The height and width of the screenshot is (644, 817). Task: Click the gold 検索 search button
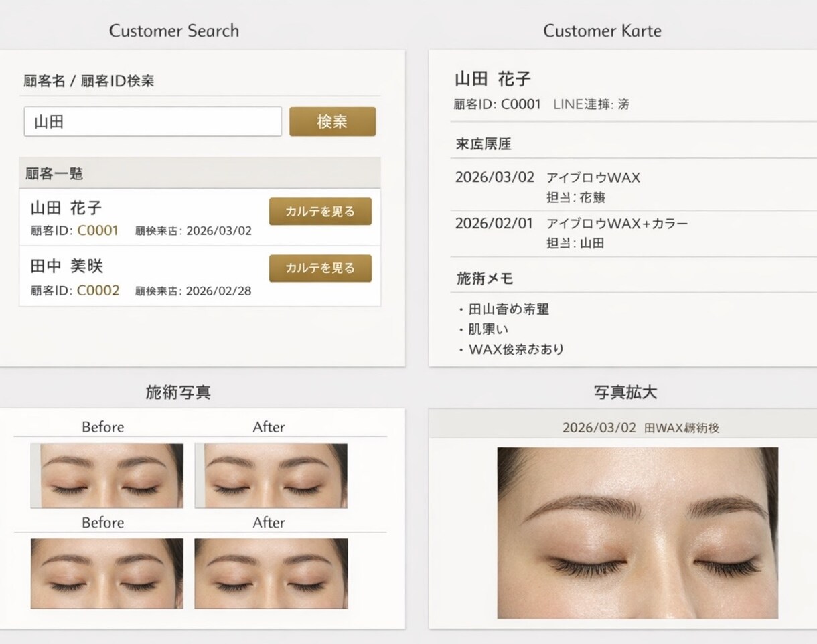[332, 122]
